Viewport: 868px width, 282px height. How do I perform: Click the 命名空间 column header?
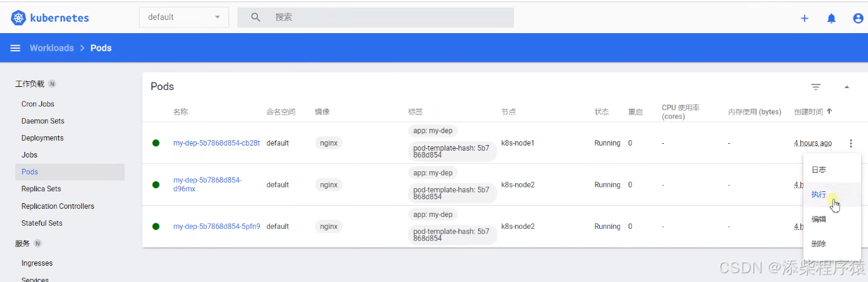(x=281, y=112)
